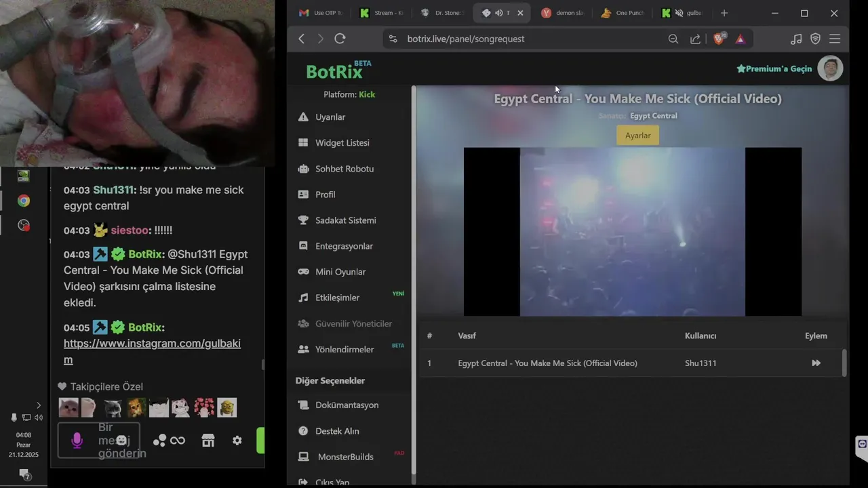Open the instagram.com/gulbakim chat link
Viewport: 868px width, 488px height.
(x=152, y=352)
